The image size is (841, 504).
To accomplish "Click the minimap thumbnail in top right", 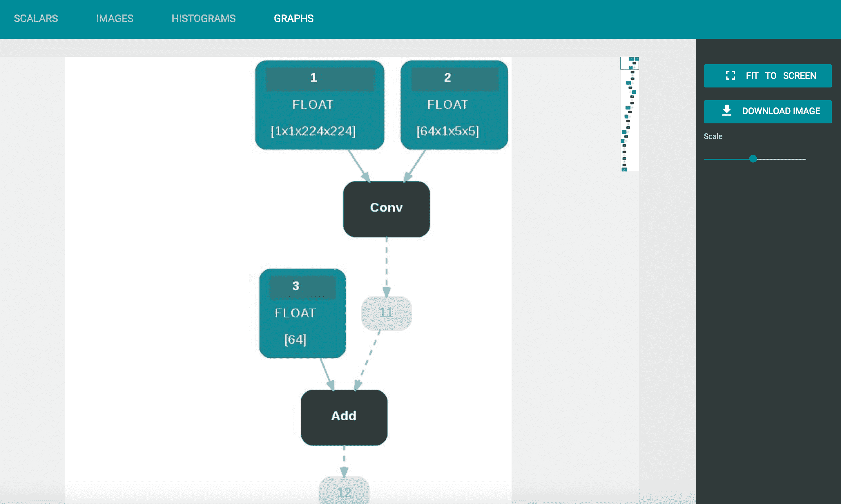I will (x=629, y=114).
